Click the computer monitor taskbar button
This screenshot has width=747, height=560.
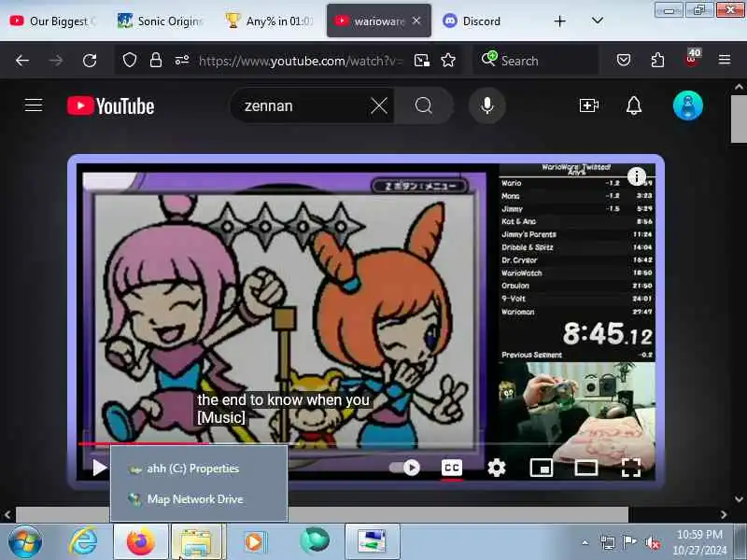coord(372,542)
